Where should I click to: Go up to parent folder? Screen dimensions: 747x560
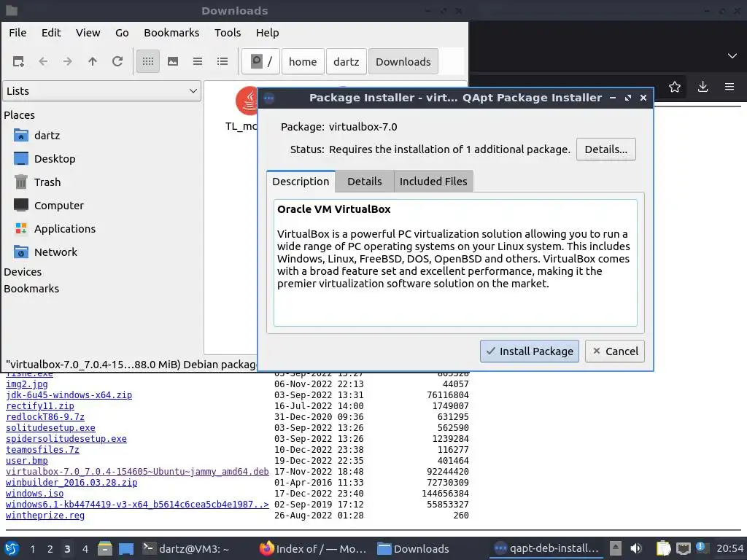click(93, 61)
